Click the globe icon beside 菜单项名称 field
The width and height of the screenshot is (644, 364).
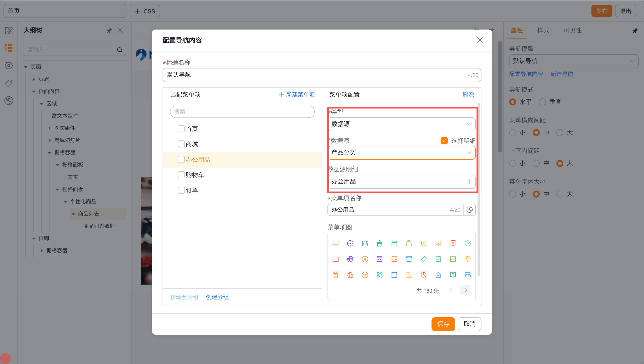coord(469,210)
